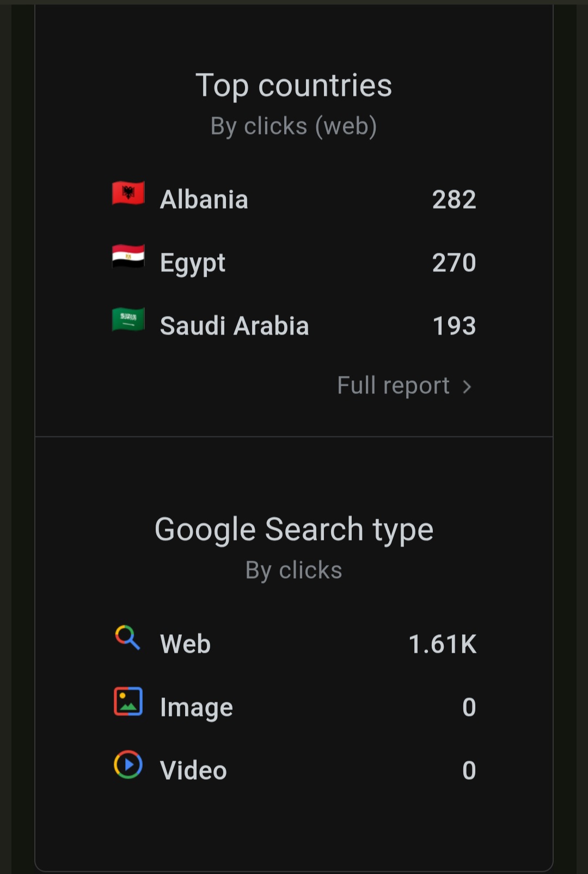Click Egypt's 270 clicks value

[454, 263]
